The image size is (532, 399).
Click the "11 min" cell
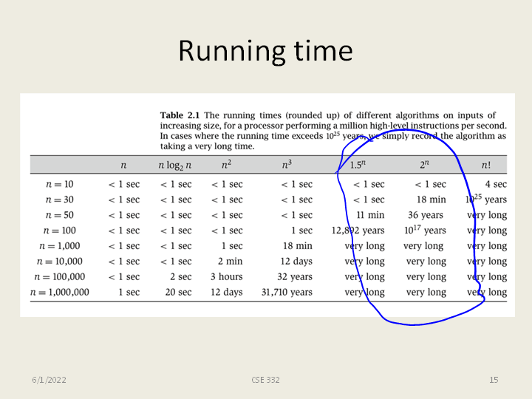370,215
